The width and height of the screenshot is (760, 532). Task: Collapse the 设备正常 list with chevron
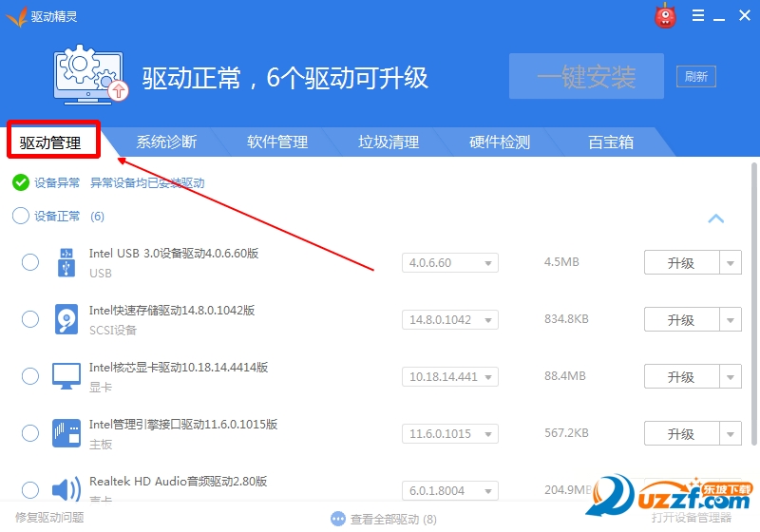[x=716, y=218]
